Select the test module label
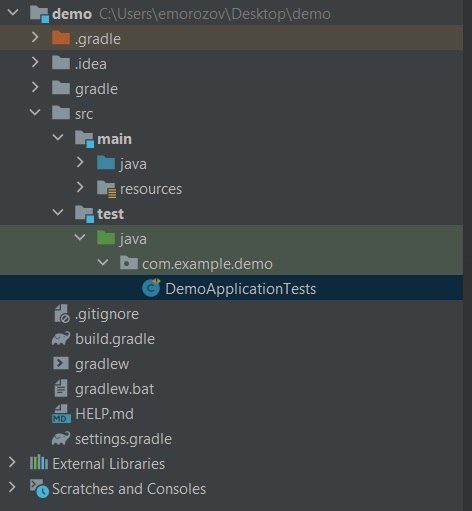 pyautogui.click(x=110, y=214)
